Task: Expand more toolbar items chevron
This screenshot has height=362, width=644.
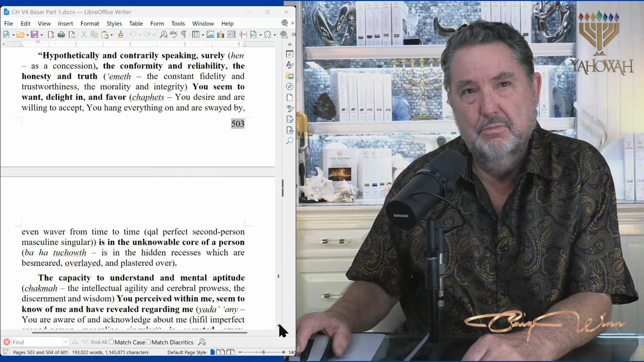Action: pyautogui.click(x=293, y=35)
